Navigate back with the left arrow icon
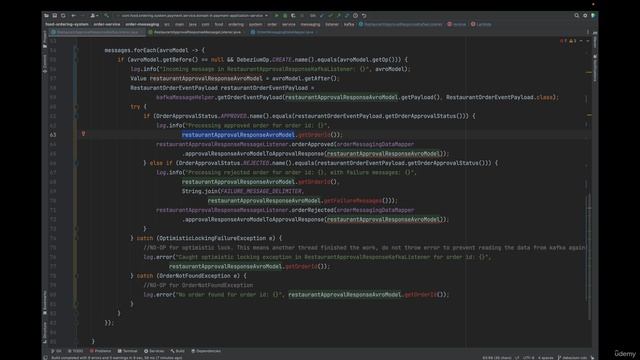 pyautogui.click(x=73, y=16)
